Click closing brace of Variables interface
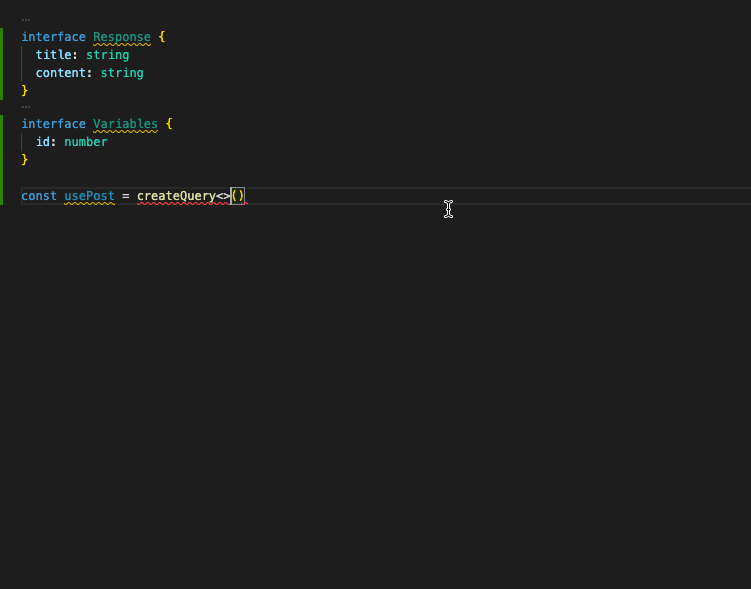This screenshot has width=751, height=589. click(x=25, y=159)
